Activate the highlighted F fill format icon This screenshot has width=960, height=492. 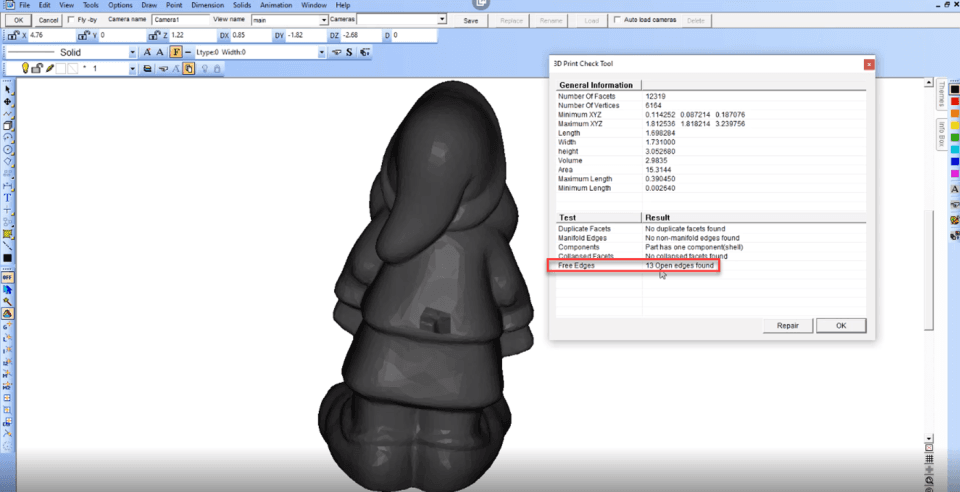[x=176, y=52]
